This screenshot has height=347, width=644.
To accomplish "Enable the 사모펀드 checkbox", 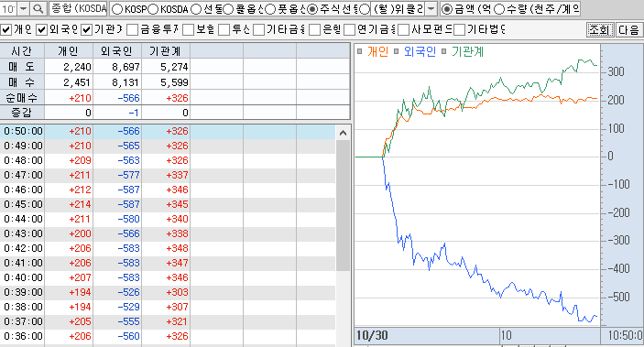I will [x=404, y=29].
